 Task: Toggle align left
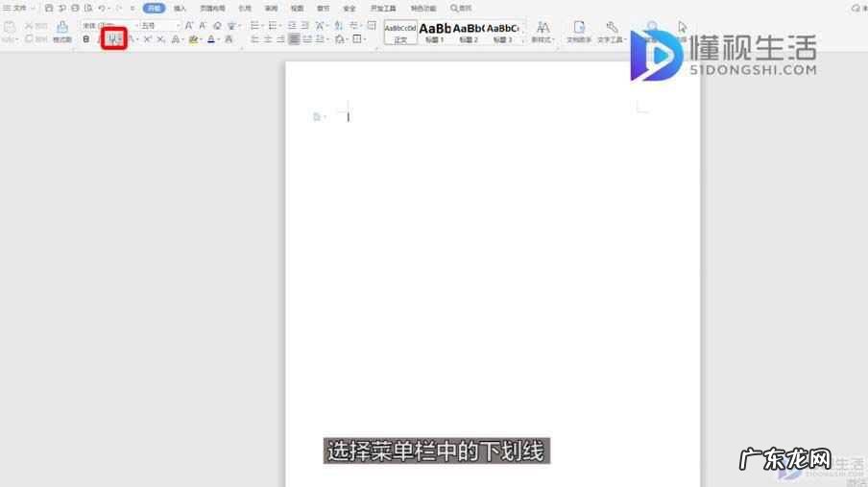[x=254, y=39]
